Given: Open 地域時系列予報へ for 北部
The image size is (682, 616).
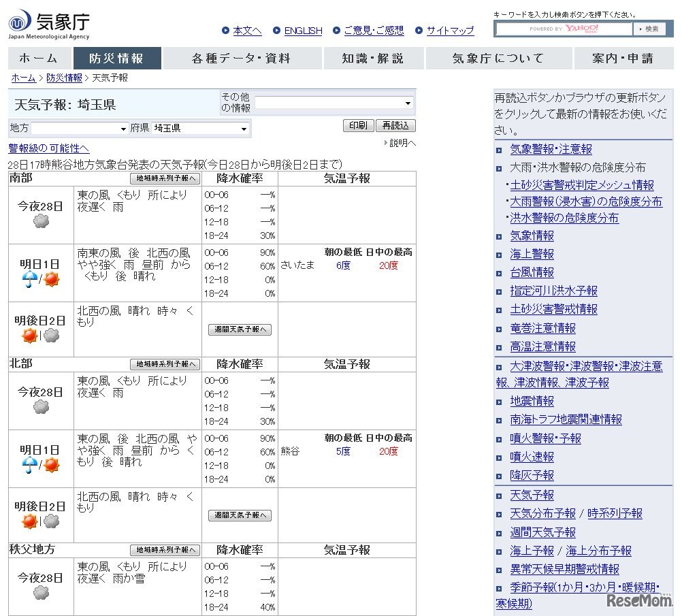Looking at the screenshot, I should (165, 365).
